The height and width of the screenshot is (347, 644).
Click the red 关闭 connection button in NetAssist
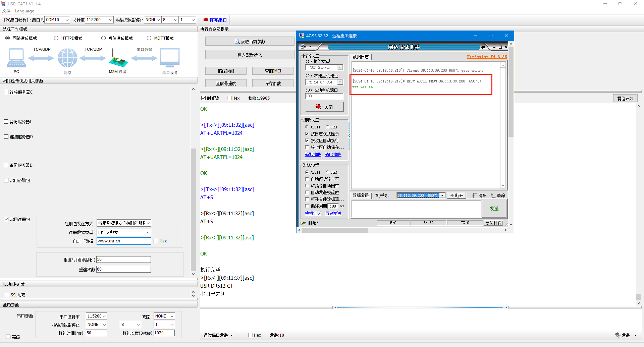pos(324,107)
